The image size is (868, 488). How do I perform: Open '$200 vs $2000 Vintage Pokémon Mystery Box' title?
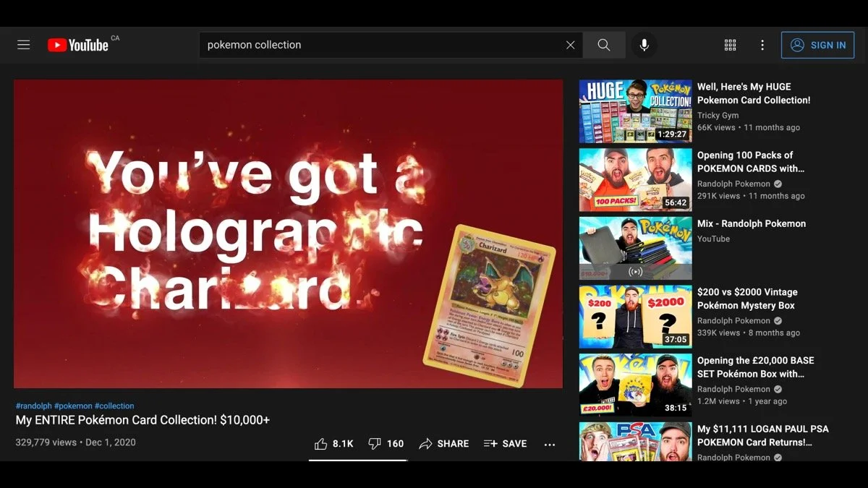(x=747, y=299)
